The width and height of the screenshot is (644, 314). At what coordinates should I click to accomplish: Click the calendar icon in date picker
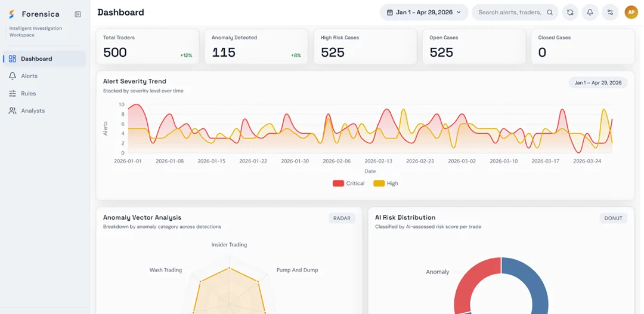click(390, 13)
